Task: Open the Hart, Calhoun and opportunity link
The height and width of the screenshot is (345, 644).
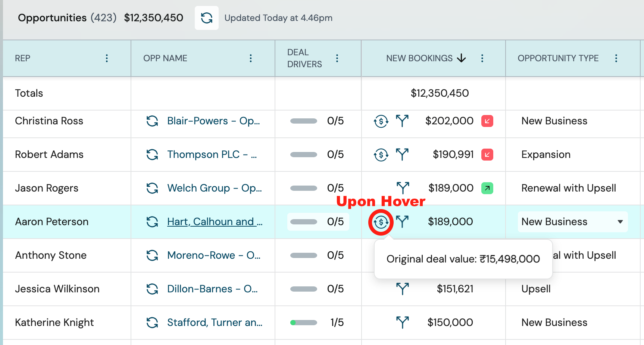Action: click(x=215, y=222)
